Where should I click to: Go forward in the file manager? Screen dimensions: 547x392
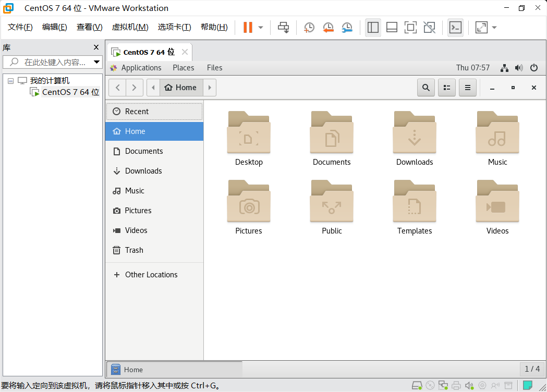point(135,88)
